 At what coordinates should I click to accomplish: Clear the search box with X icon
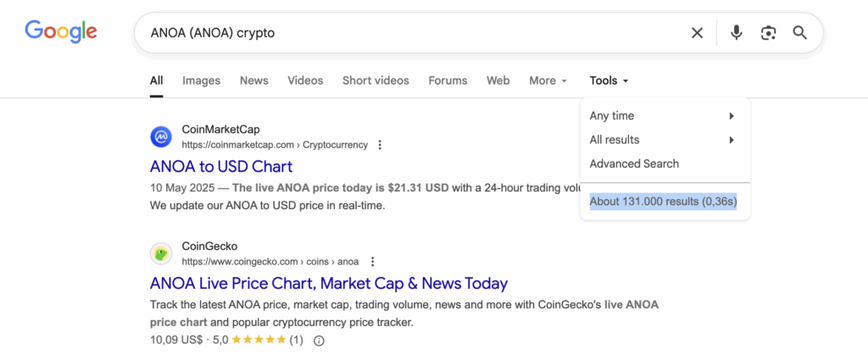coord(697,33)
